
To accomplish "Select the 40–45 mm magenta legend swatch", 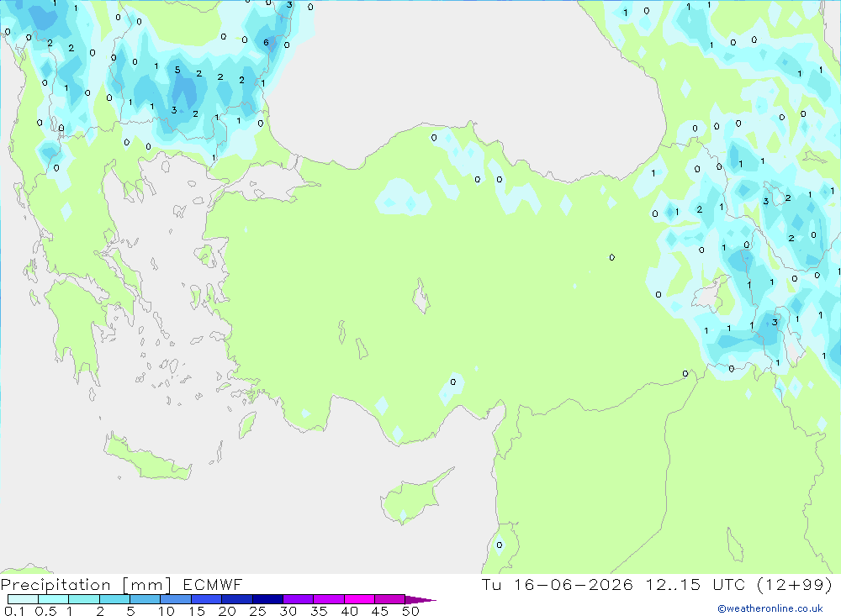I will click(359, 599).
